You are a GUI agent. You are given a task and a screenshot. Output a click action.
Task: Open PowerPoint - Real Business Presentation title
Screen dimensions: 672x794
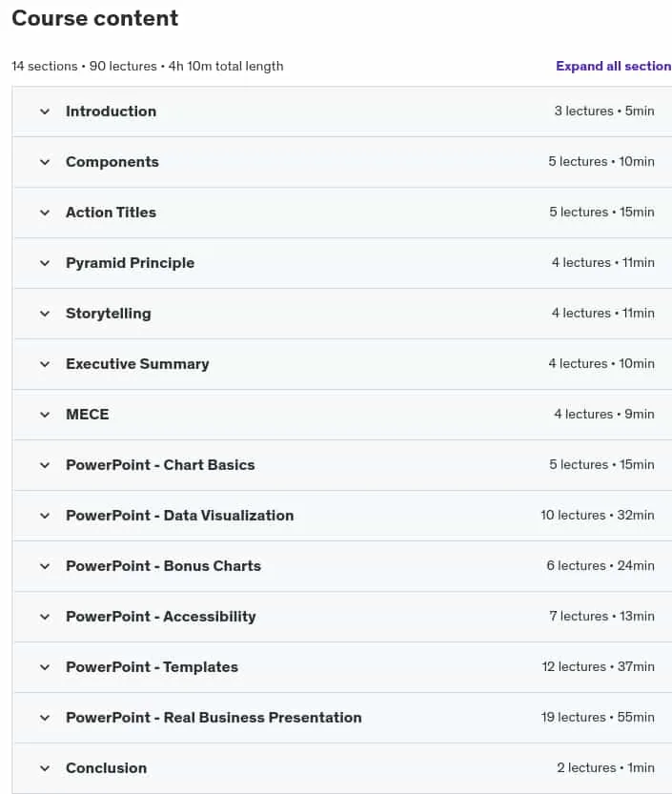[x=214, y=718]
